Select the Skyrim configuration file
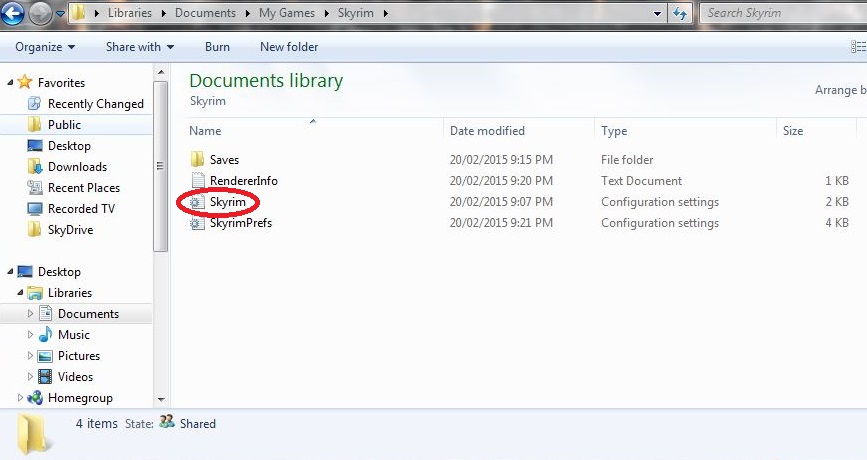 227,202
